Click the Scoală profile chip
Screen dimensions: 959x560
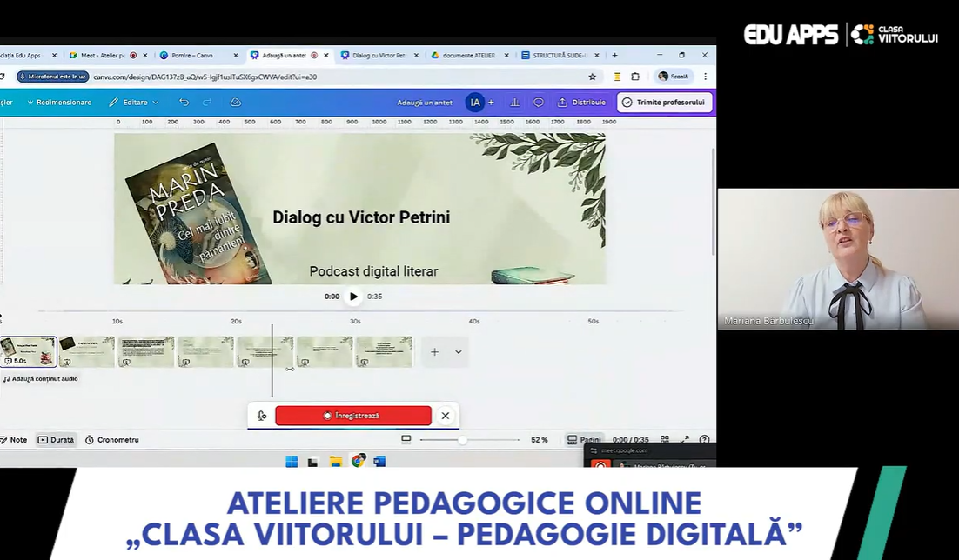coord(674,77)
